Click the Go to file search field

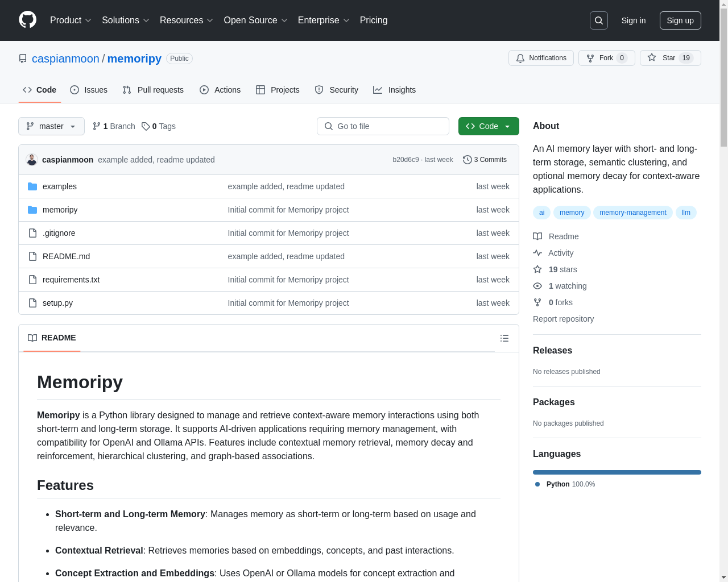[x=383, y=126]
